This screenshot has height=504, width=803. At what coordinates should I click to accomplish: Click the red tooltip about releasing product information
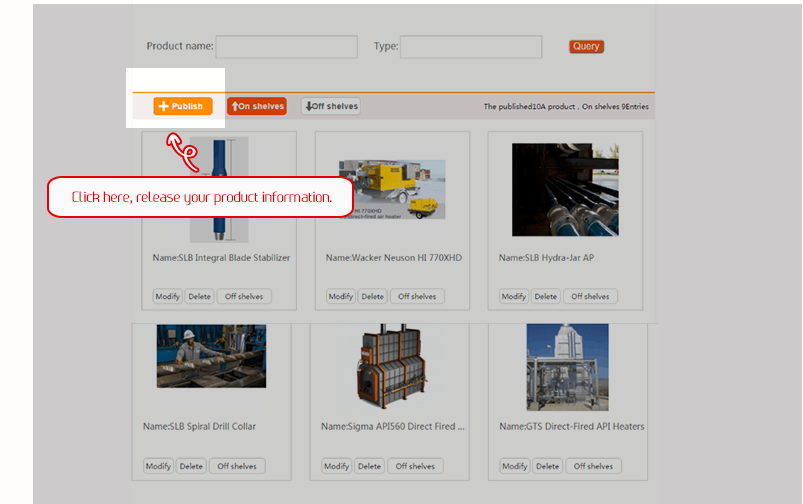point(201,197)
